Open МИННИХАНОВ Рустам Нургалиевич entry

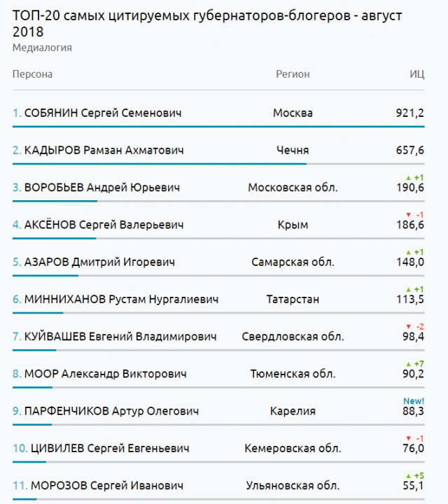pos(115,299)
